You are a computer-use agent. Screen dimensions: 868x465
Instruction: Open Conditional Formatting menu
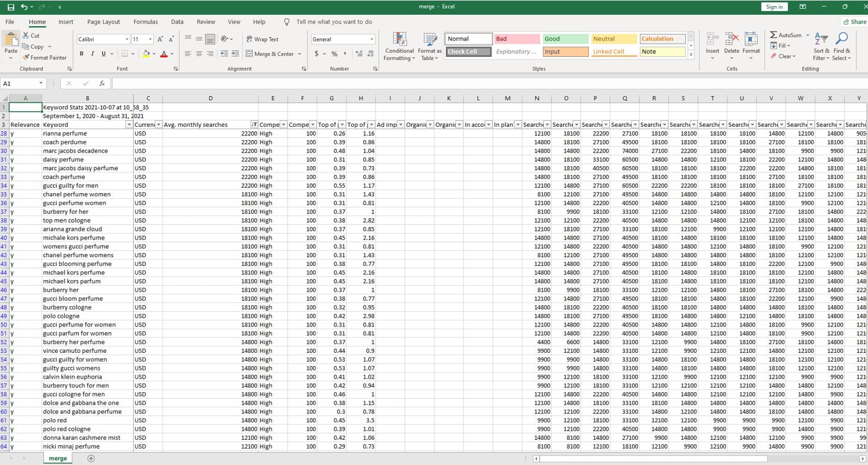[x=400, y=46]
